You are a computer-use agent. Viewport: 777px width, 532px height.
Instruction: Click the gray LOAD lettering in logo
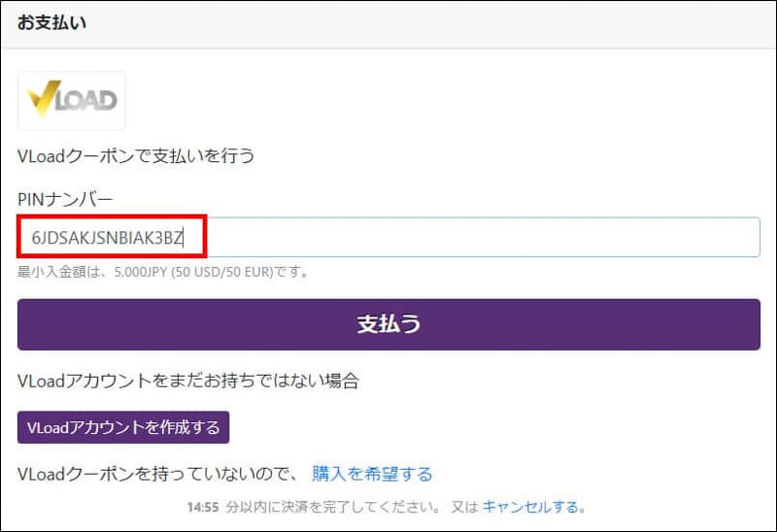87,101
